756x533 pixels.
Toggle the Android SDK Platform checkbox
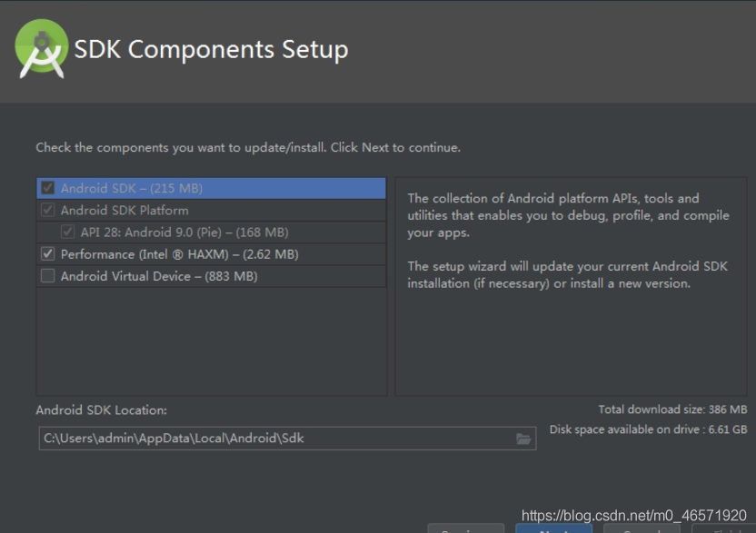[x=48, y=210]
